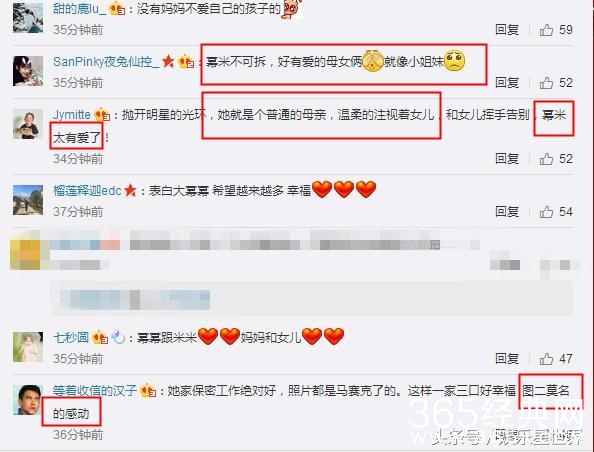Open username link Jymitte

point(72,114)
